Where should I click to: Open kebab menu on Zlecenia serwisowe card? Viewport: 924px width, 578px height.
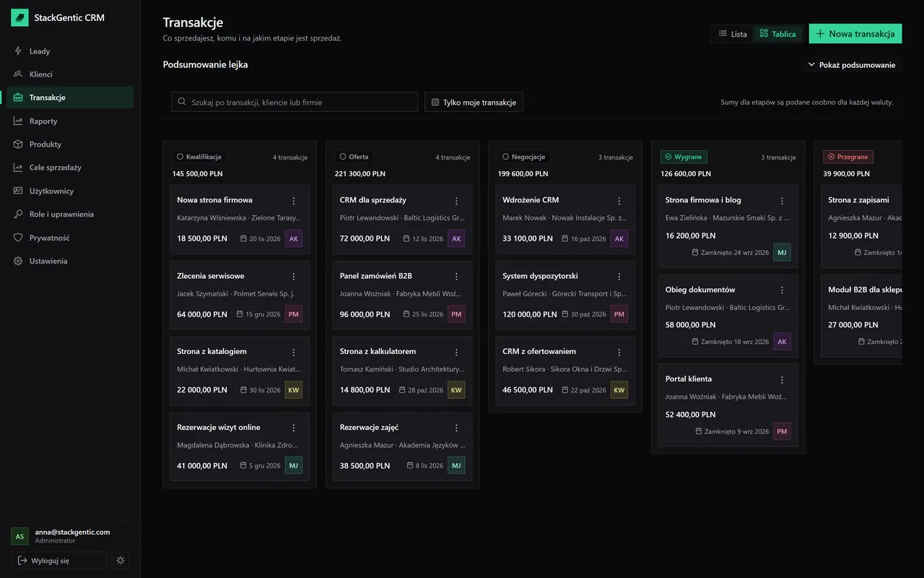pos(294,277)
